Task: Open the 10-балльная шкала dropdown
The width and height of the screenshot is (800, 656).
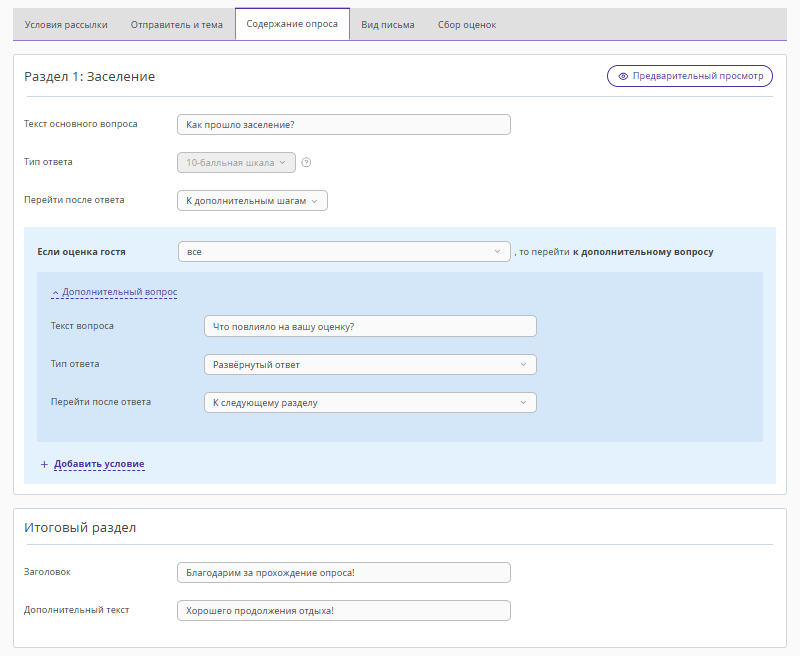Action: [236, 162]
